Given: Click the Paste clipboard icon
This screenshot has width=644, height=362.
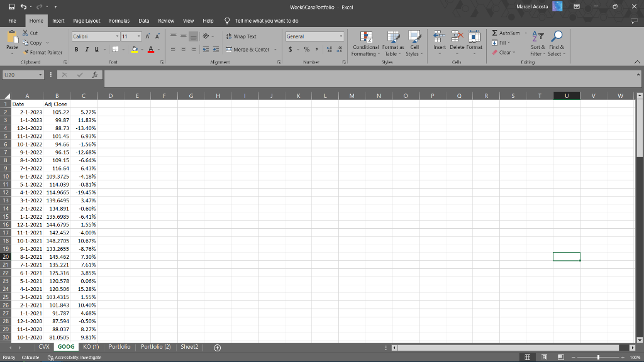Looking at the screenshot, I should (13, 37).
